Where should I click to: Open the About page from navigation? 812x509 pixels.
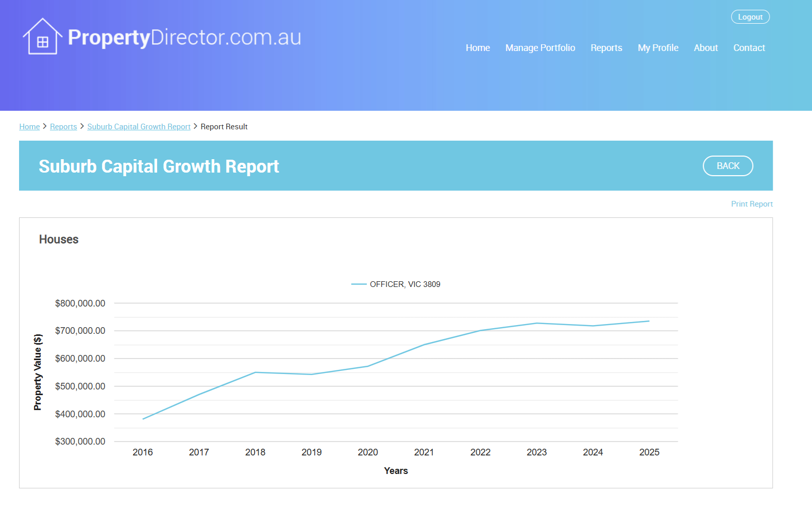click(x=705, y=48)
